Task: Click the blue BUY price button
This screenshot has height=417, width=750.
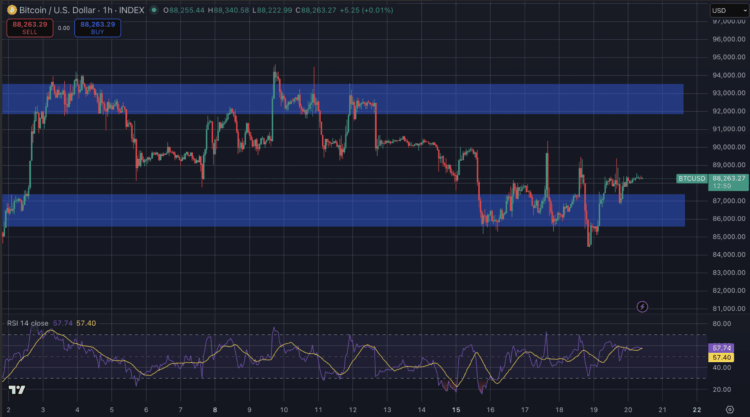Action: pyautogui.click(x=98, y=28)
